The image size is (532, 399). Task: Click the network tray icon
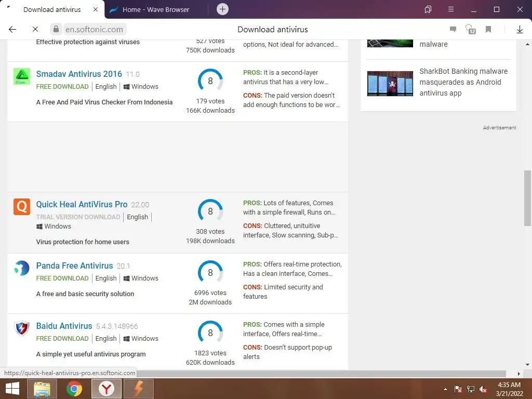(471, 389)
